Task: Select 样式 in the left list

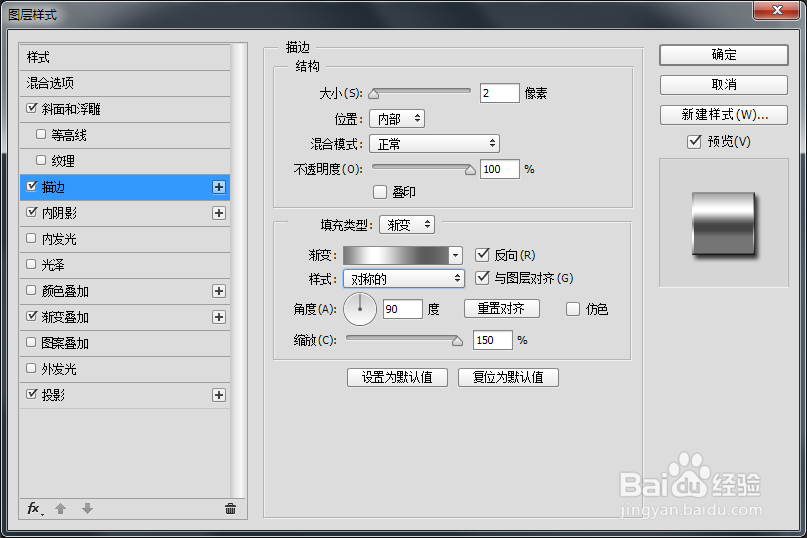Action: [x=125, y=57]
